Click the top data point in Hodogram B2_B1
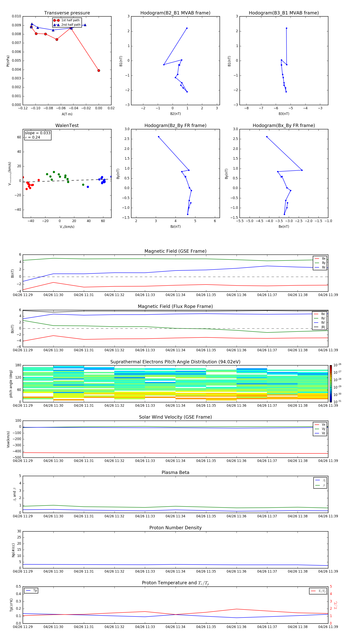The image size is (351, 644). coord(187,28)
